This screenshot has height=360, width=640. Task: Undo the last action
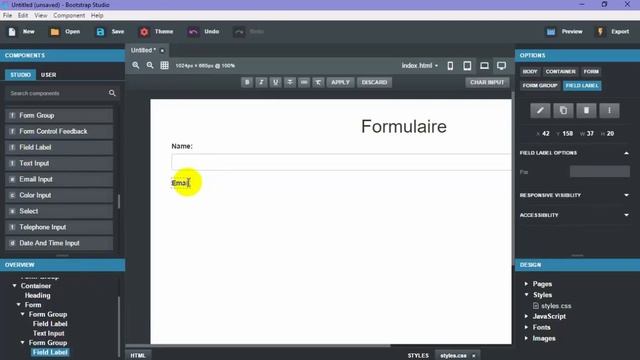[x=193, y=32]
